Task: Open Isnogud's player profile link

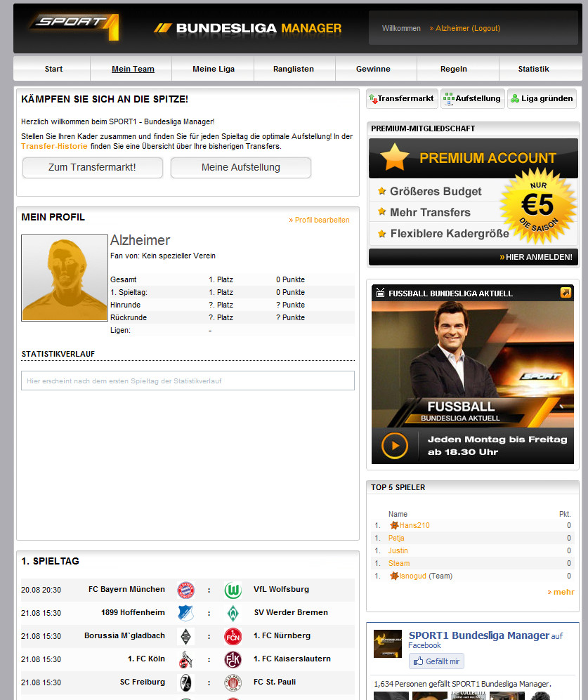Action: [413, 576]
